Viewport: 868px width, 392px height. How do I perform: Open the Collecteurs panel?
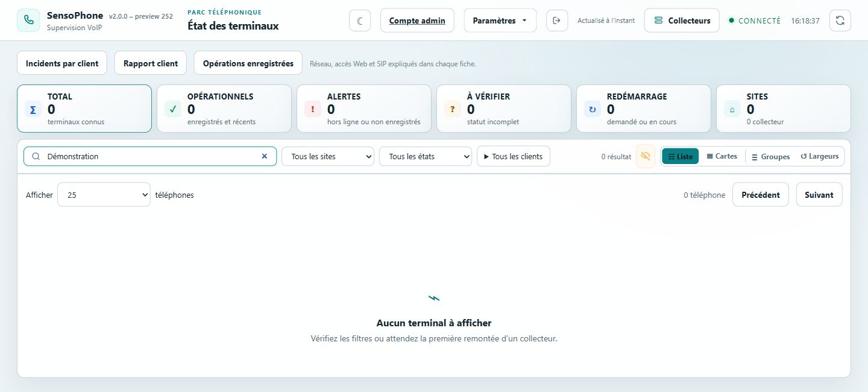click(x=682, y=21)
